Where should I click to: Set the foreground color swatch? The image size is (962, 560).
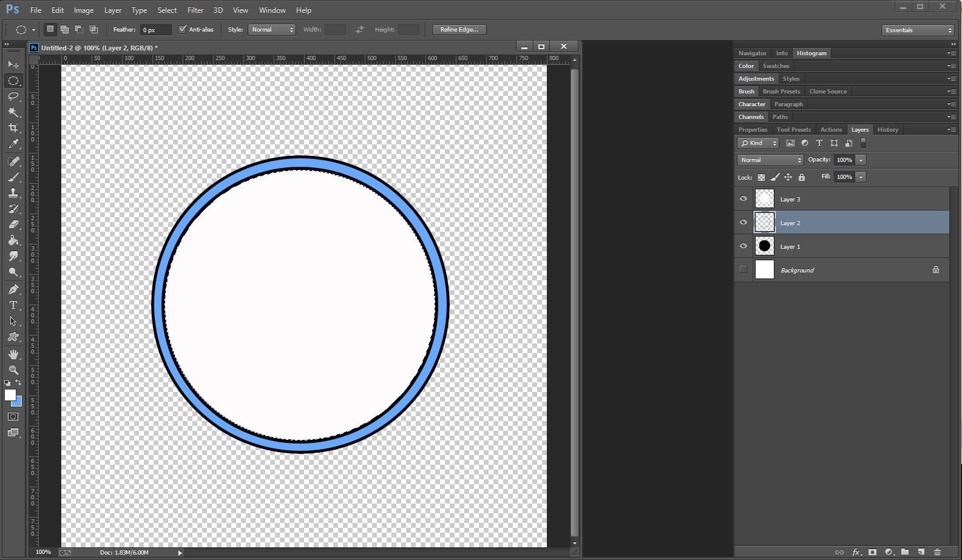10,395
